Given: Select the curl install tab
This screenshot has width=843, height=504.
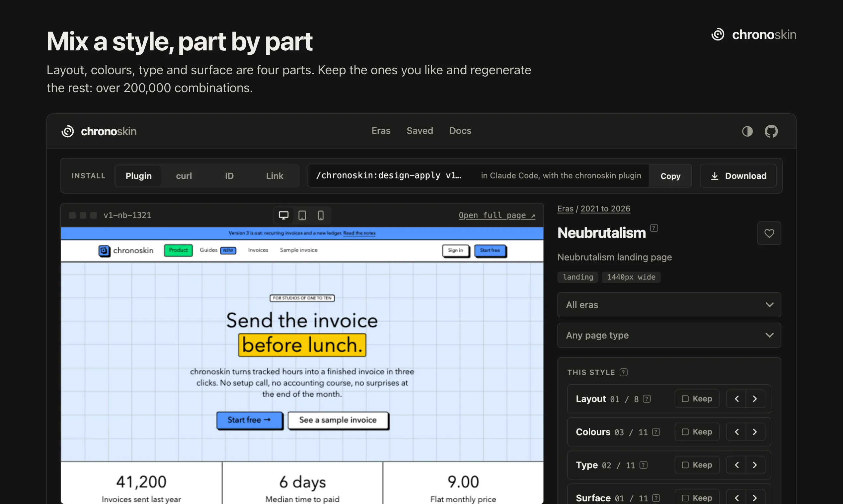Looking at the screenshot, I should (x=184, y=176).
